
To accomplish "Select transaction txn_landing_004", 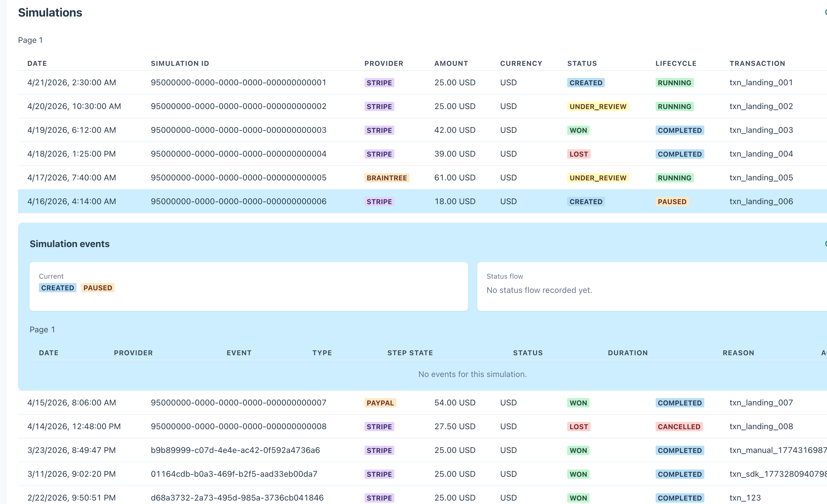I will point(761,154).
